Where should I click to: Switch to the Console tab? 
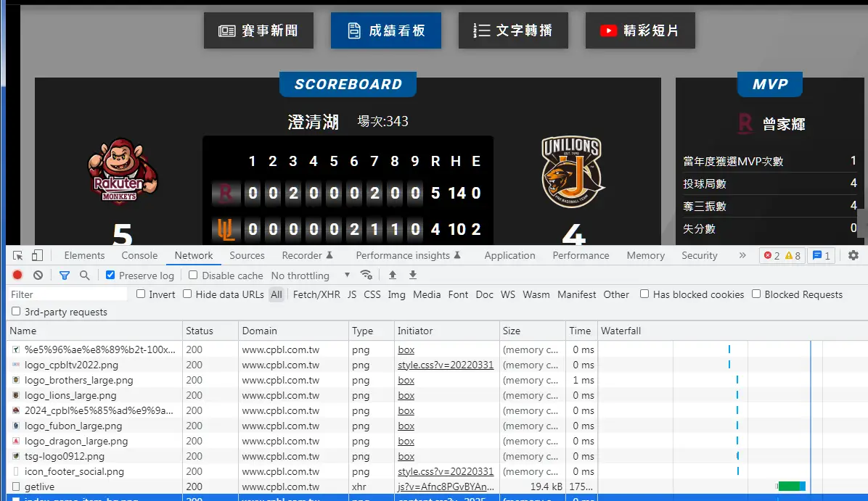point(139,256)
